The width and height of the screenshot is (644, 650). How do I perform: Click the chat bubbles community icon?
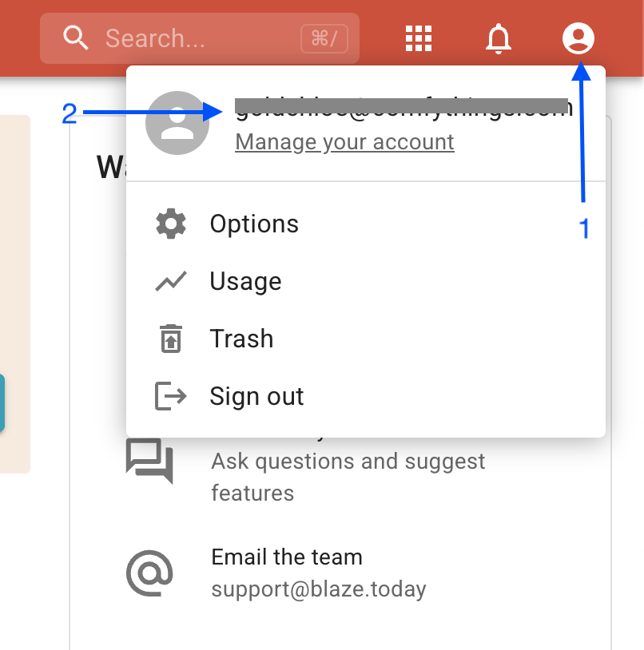click(149, 461)
